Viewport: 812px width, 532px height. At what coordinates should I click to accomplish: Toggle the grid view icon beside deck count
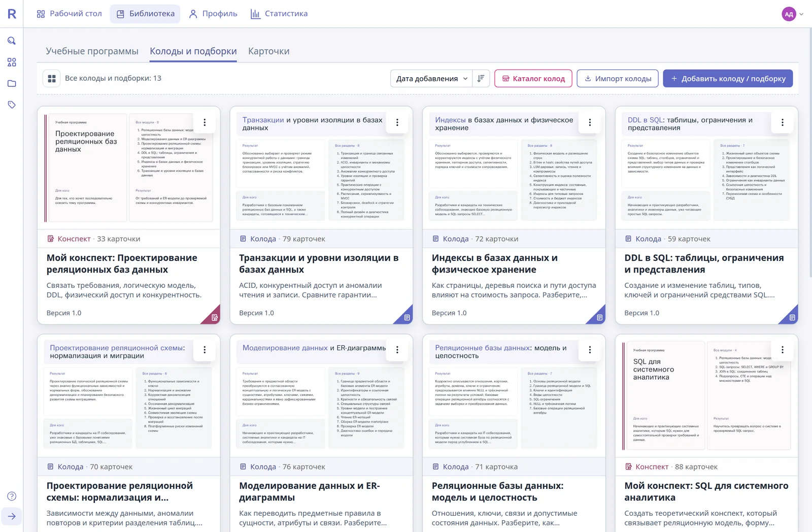coord(52,78)
